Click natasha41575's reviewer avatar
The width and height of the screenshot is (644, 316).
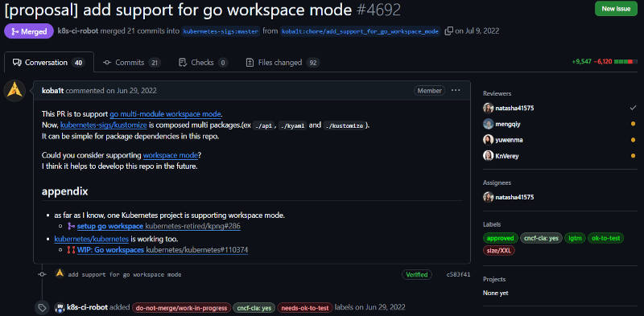pos(488,109)
